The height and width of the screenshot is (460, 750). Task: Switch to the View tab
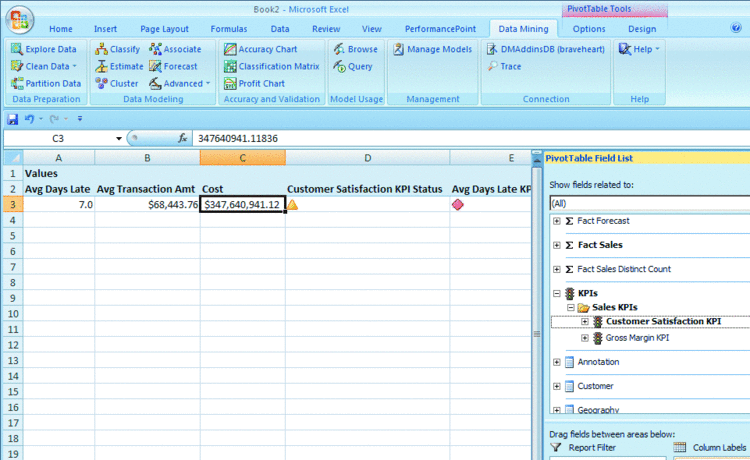372,29
